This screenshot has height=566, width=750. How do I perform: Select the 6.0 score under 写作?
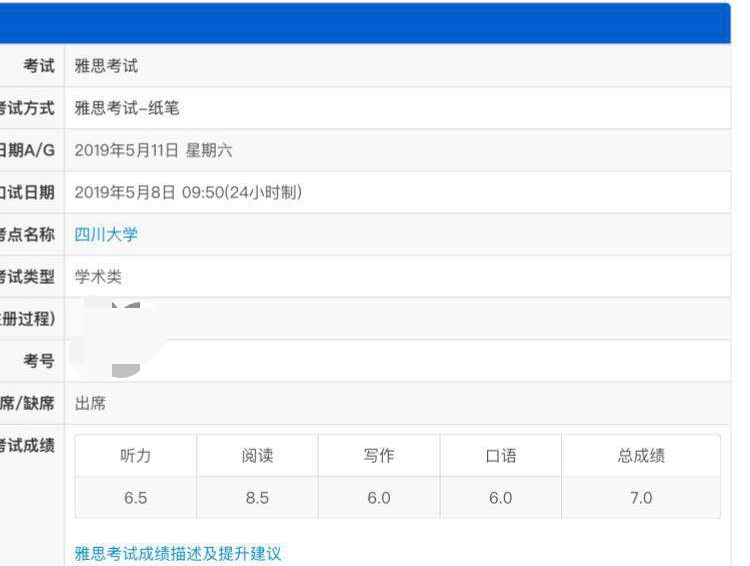[379, 498]
